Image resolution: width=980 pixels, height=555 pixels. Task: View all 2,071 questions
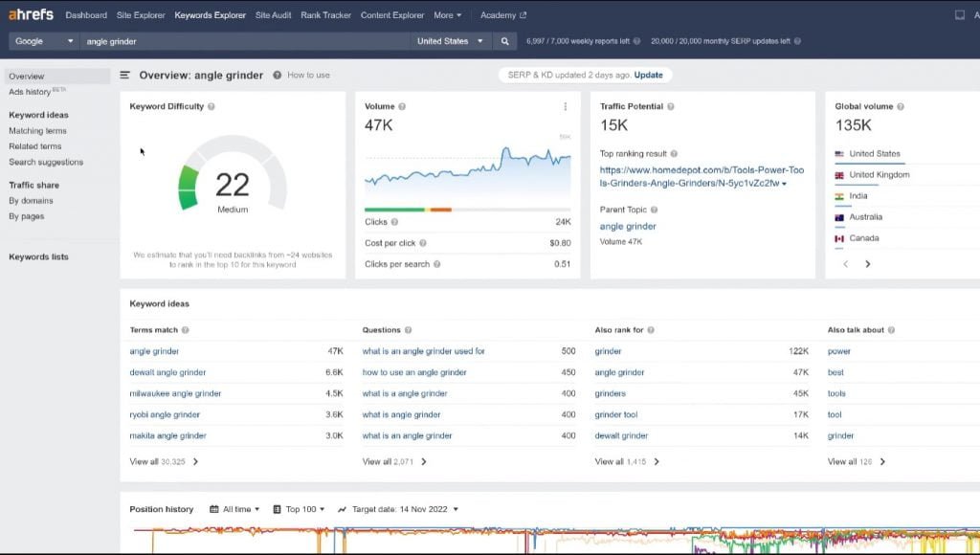[x=394, y=462]
